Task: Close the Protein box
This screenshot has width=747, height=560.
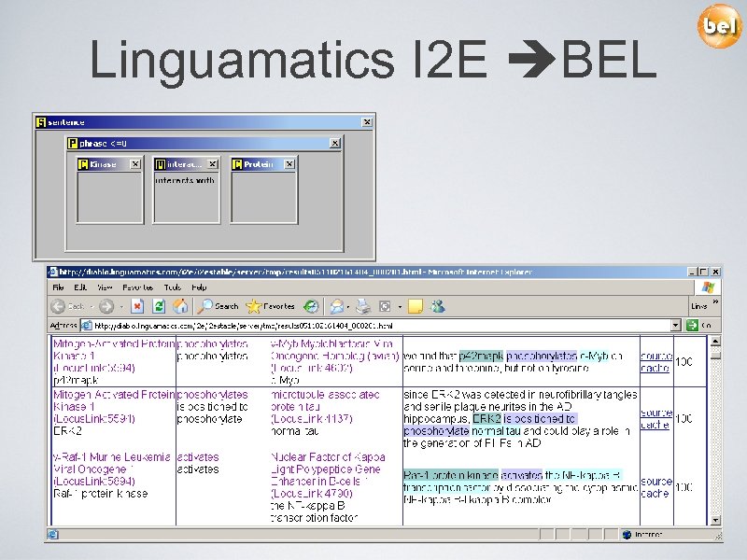Action: click(x=289, y=164)
